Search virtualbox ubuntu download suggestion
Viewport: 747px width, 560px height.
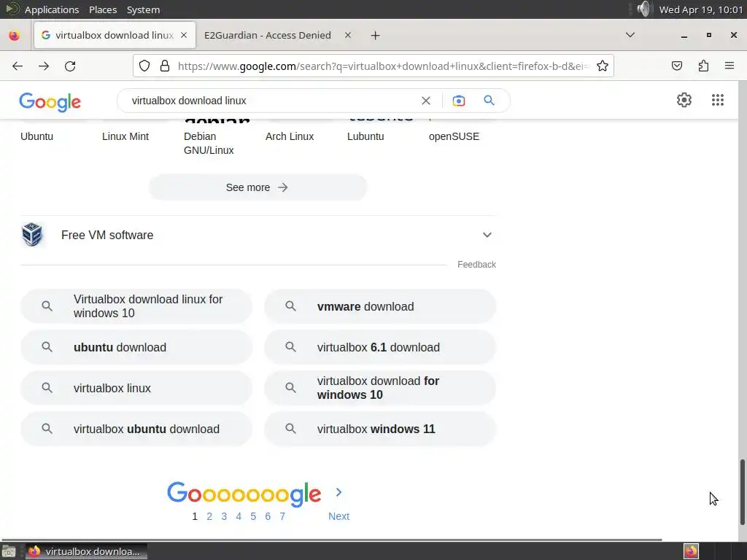click(136, 429)
